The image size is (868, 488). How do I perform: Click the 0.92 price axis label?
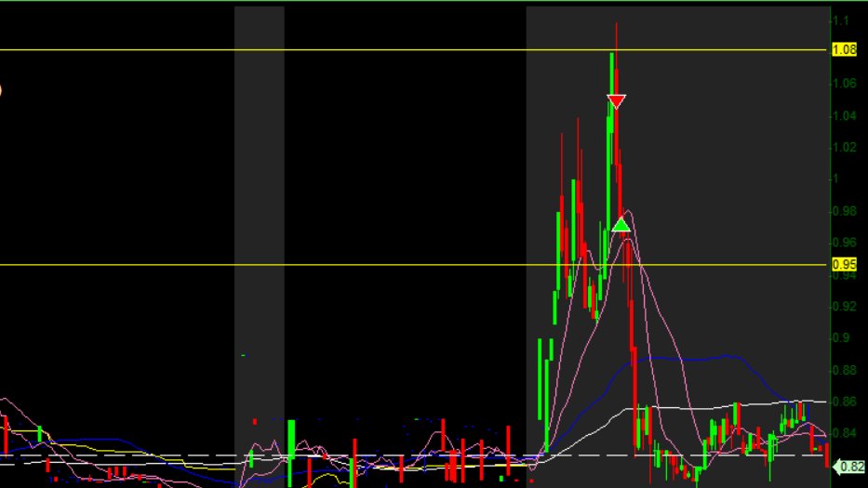(845, 306)
